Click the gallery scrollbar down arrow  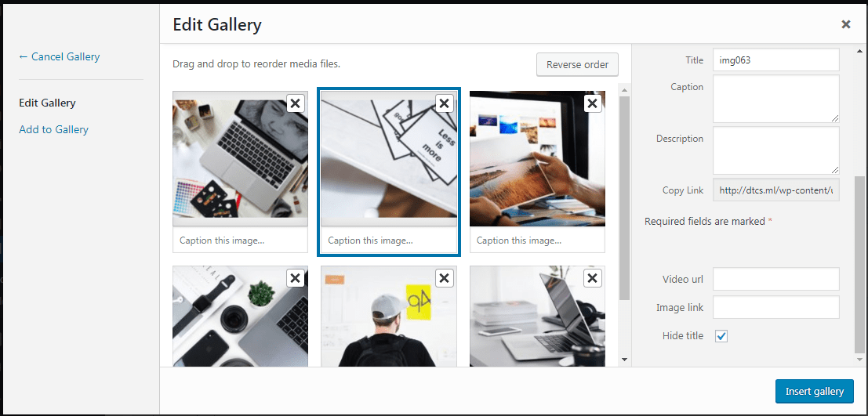(x=624, y=360)
